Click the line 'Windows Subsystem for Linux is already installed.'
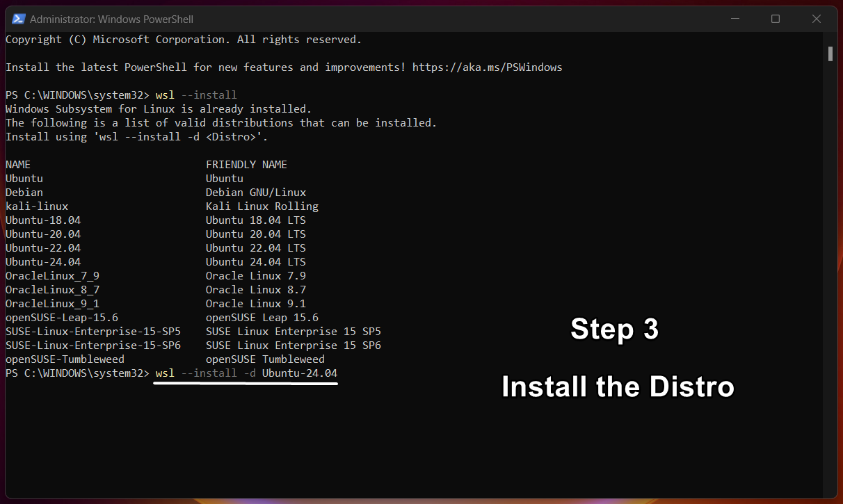This screenshot has height=504, width=843. click(159, 109)
